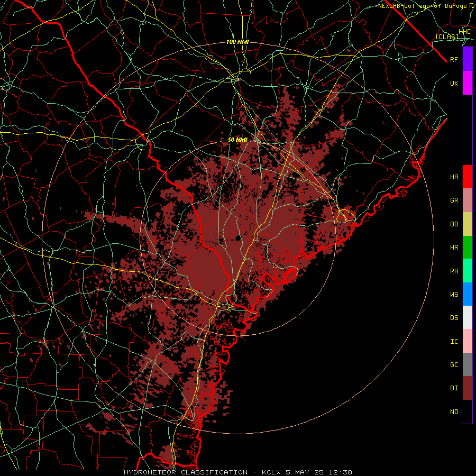This screenshot has height=476, width=476.
Task: Click the radar site center dot
Action: point(239,238)
